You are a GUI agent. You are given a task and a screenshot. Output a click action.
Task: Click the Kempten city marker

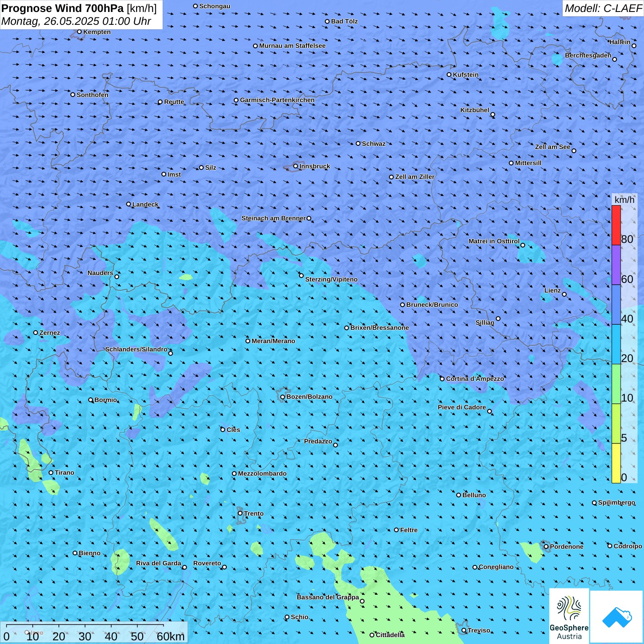click(x=80, y=32)
